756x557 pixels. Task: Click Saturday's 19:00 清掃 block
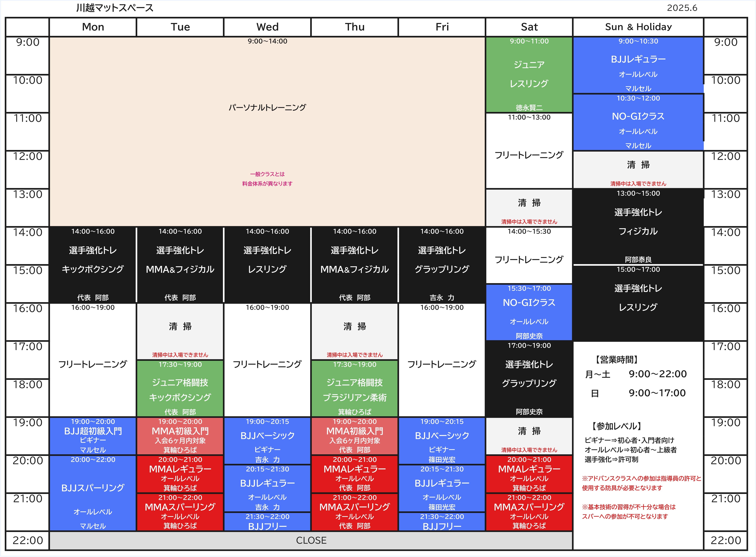coord(529,436)
